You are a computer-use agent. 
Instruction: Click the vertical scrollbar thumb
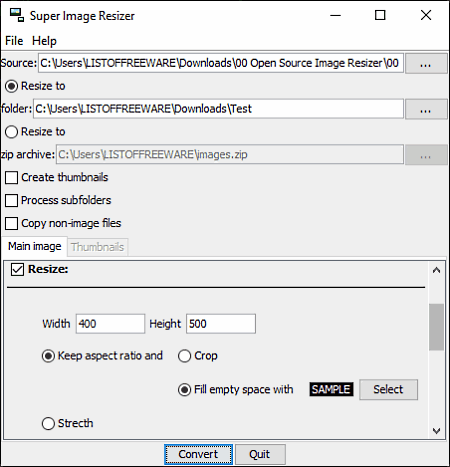coord(436,327)
